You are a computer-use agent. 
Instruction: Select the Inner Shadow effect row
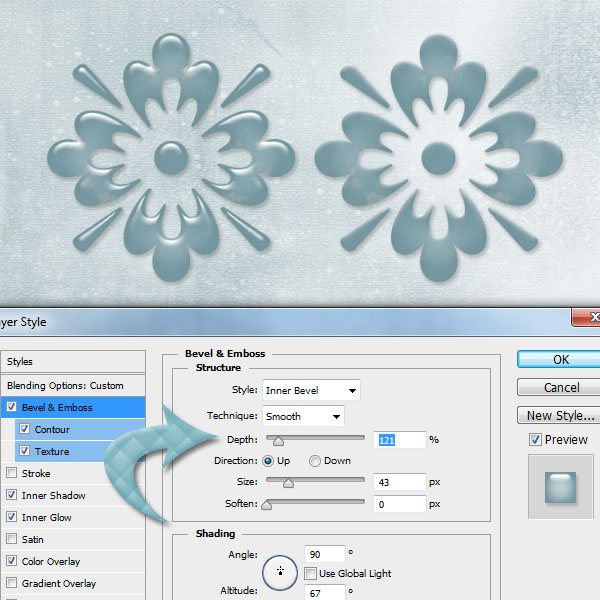[x=73, y=496]
